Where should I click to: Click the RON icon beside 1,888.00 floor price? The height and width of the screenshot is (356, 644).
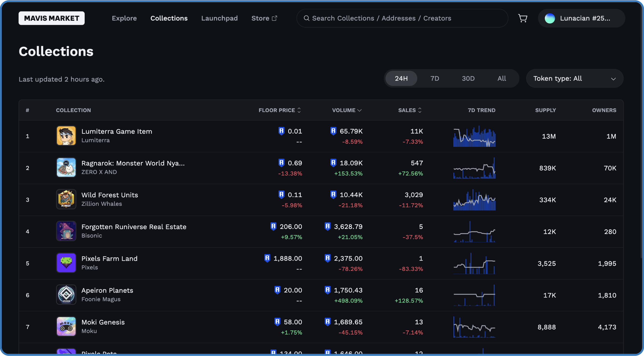(267, 258)
